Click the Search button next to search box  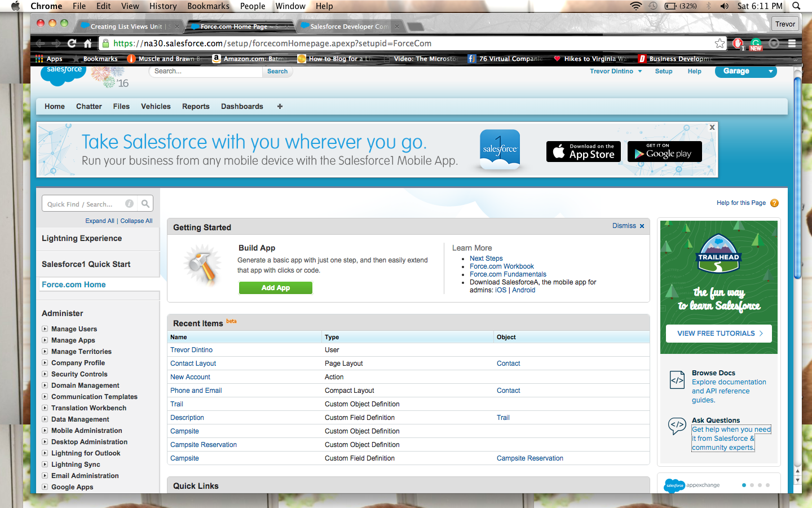pyautogui.click(x=277, y=72)
